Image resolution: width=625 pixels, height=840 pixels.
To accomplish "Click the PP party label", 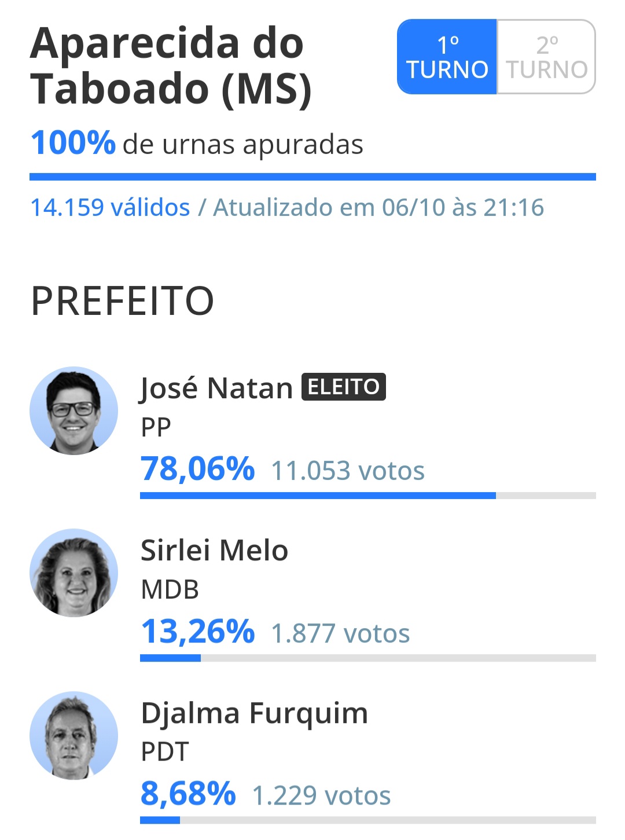I will click(156, 428).
